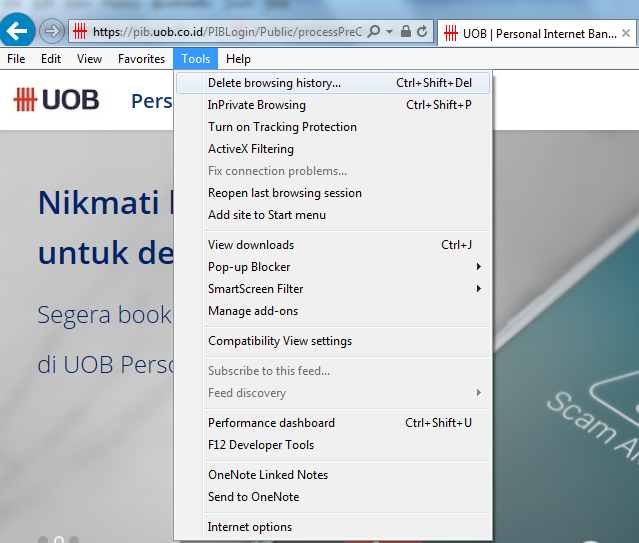Switch to UOB Personal Internet Banking tab
Viewport: 639px width, 543px height.
click(538, 33)
